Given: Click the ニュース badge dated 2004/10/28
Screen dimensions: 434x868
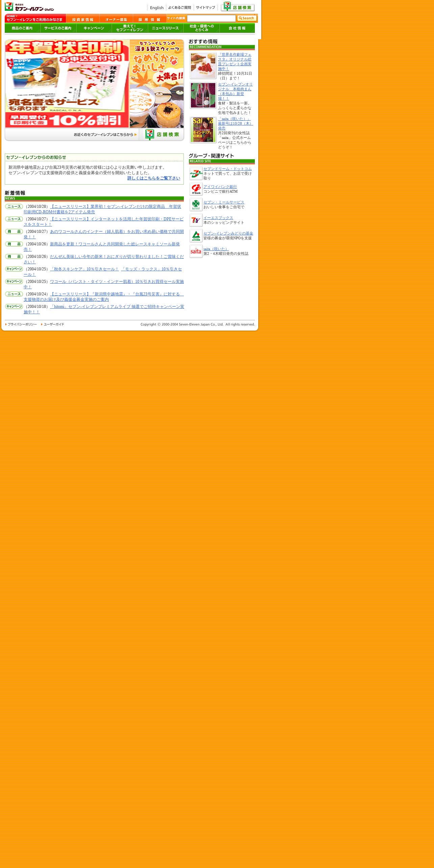Looking at the screenshot, I should tap(14, 207).
